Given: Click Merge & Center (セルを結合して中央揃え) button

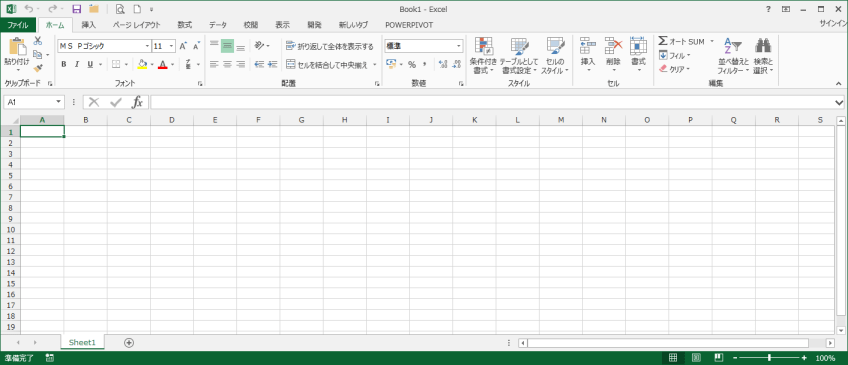Looking at the screenshot, I should click(x=327, y=64).
